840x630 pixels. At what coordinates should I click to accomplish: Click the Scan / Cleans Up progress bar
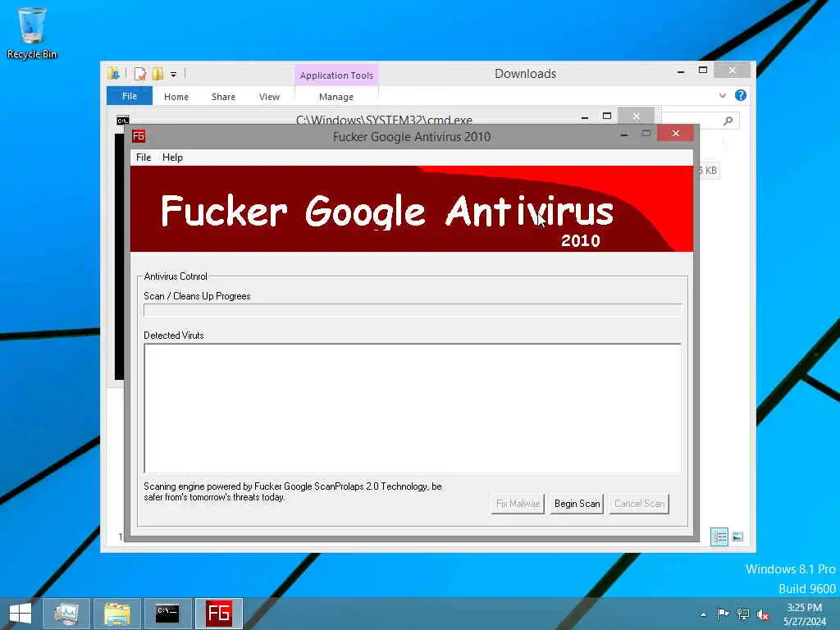413,310
